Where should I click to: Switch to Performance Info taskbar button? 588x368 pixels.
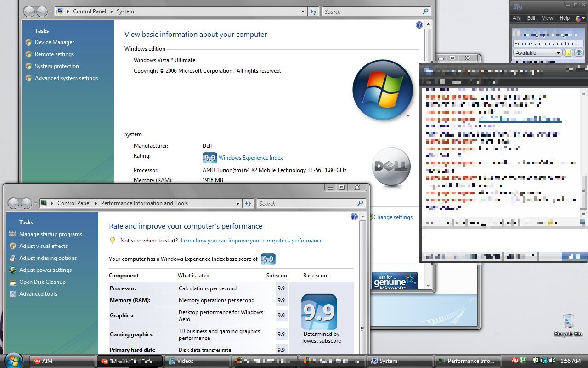(467, 361)
